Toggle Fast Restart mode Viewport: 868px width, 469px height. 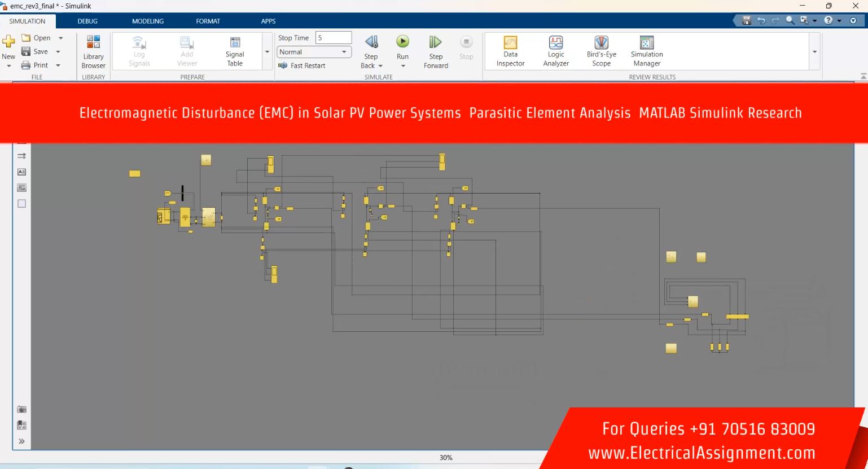click(x=302, y=65)
